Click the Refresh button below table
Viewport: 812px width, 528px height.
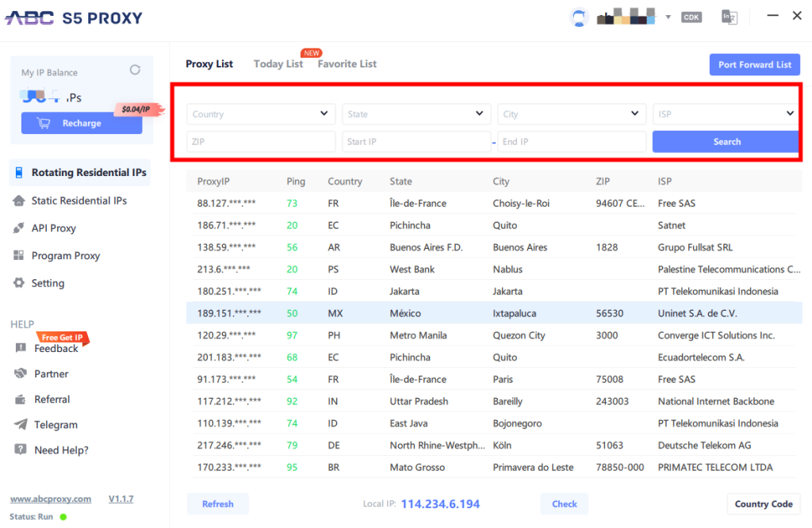[x=217, y=503]
